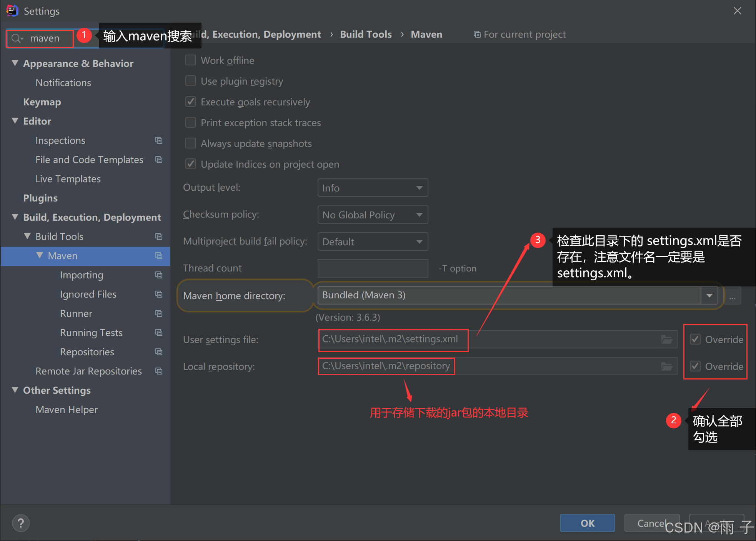Click Cancel button

652,523
